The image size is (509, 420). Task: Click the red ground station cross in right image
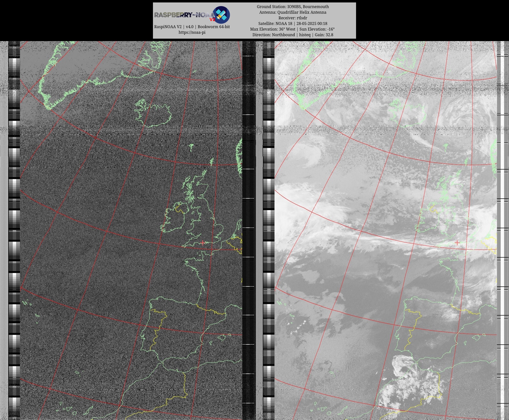click(x=457, y=243)
